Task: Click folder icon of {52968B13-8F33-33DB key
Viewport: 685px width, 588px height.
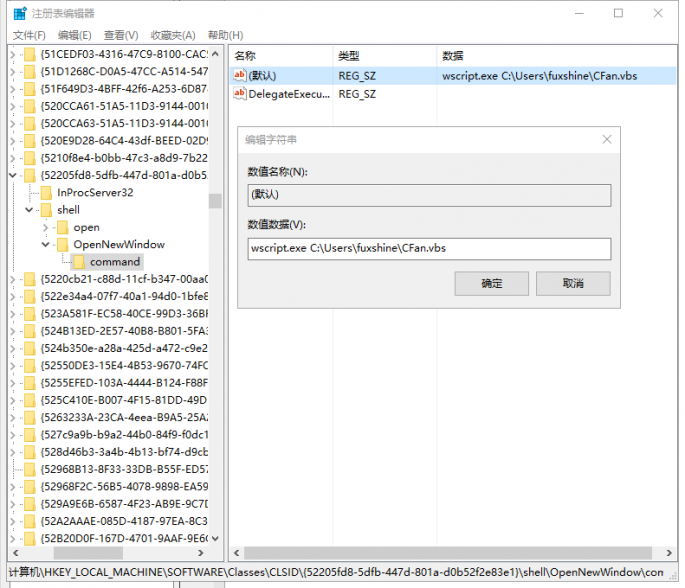Action: [29, 469]
